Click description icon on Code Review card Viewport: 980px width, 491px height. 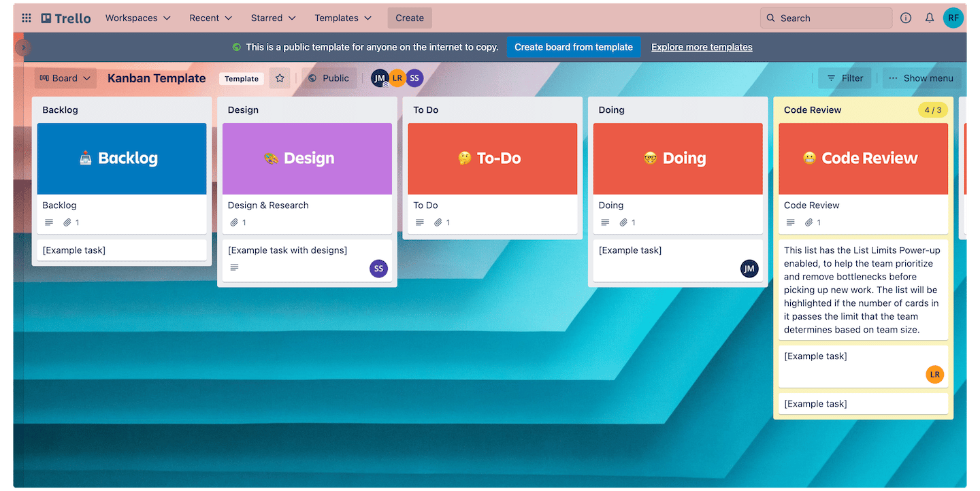tap(790, 222)
